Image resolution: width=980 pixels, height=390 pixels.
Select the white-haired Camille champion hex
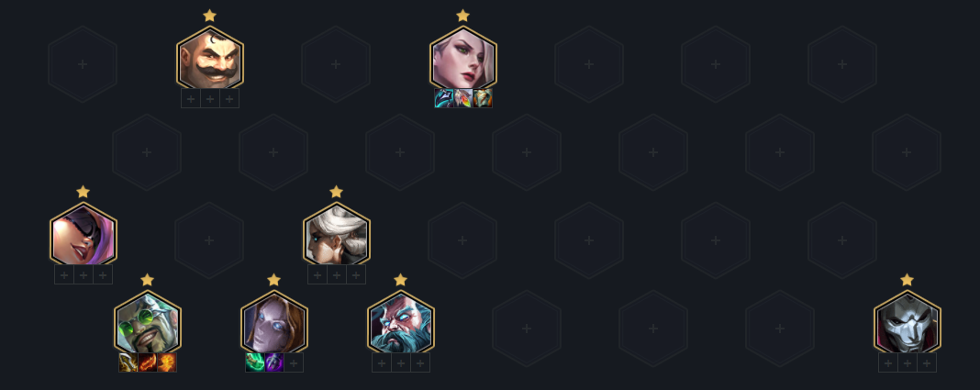click(x=337, y=236)
